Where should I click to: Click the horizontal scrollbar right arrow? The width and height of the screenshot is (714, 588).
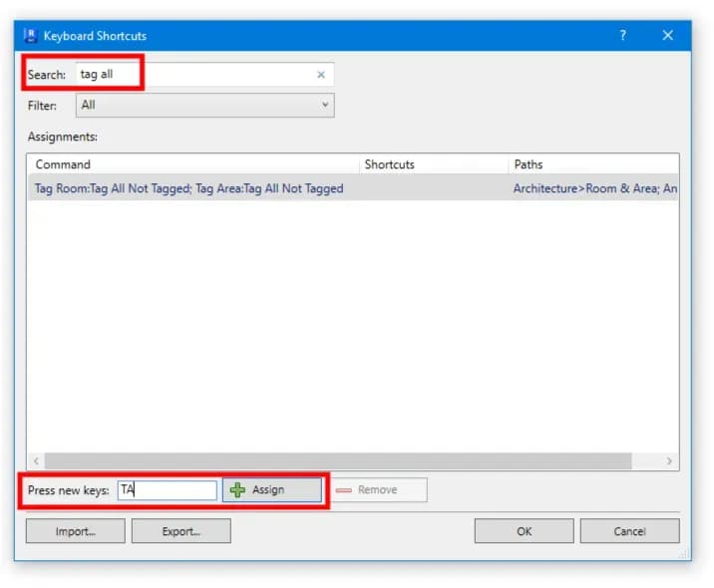[x=669, y=461]
